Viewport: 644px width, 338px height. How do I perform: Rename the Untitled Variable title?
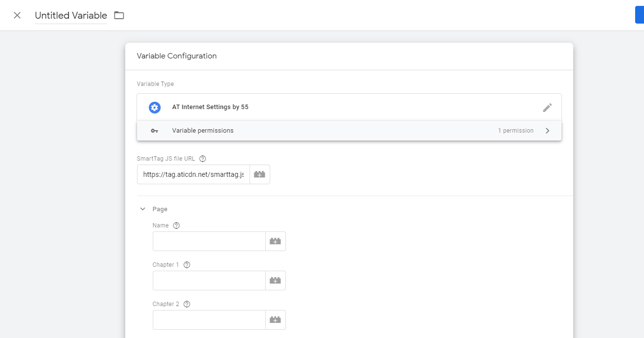71,15
